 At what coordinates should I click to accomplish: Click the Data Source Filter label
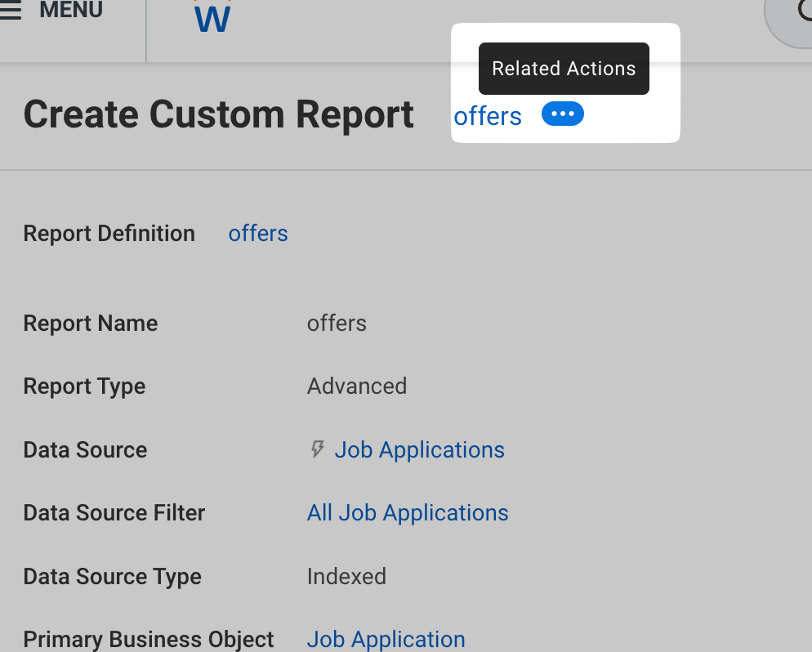[114, 513]
